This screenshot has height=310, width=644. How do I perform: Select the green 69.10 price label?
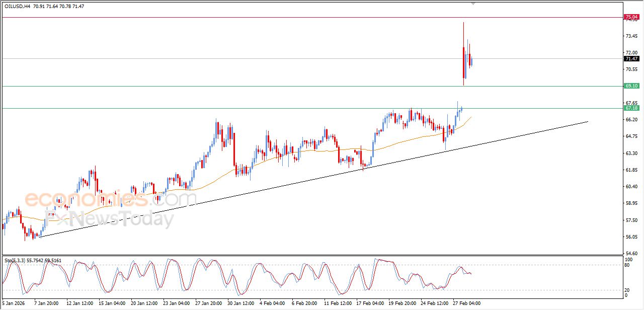(631, 86)
